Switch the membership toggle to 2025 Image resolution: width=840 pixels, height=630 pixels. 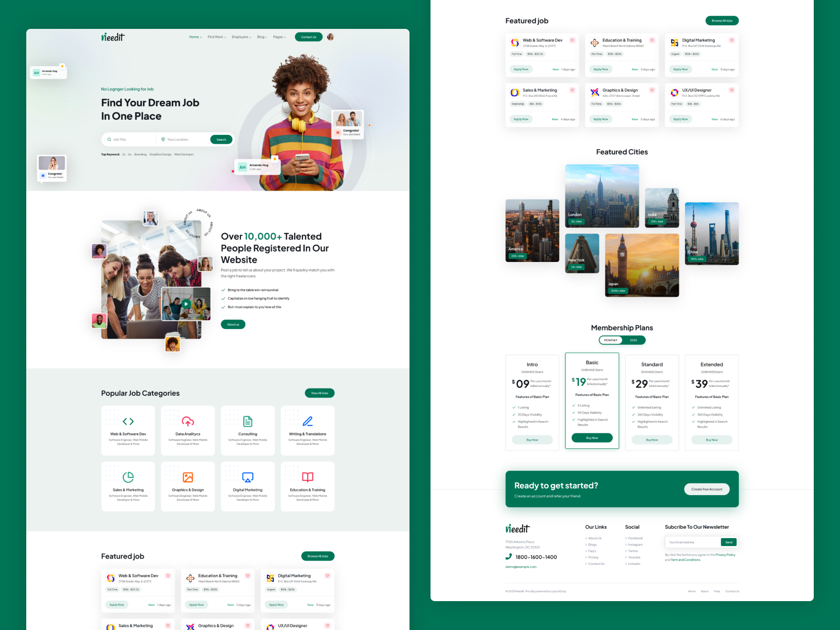[634, 340]
